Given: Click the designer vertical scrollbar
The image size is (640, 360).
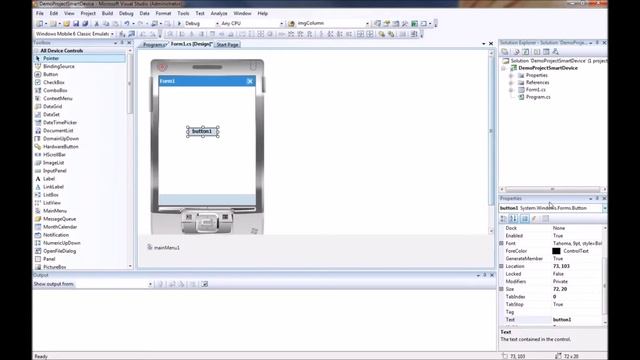Looking at the screenshot, I should tap(491, 141).
